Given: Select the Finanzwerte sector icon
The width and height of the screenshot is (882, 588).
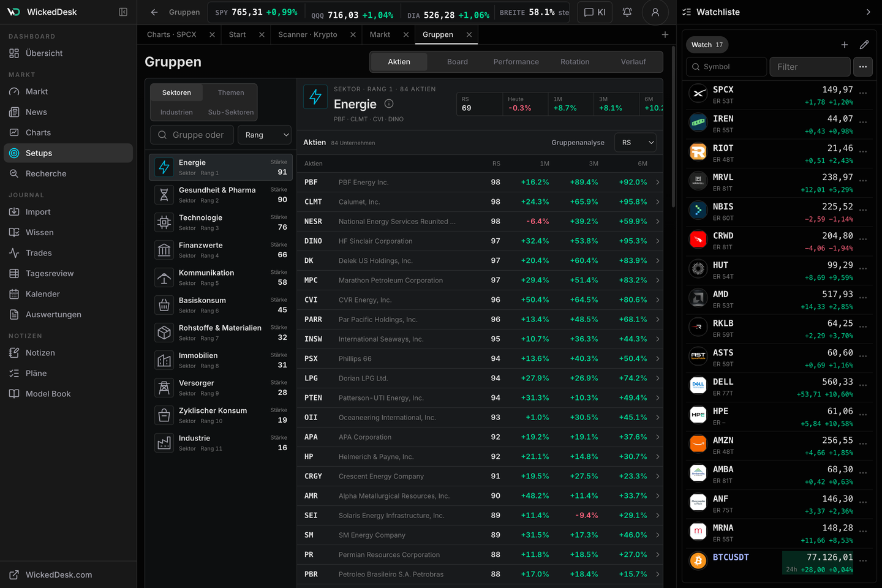Looking at the screenshot, I should (x=164, y=250).
